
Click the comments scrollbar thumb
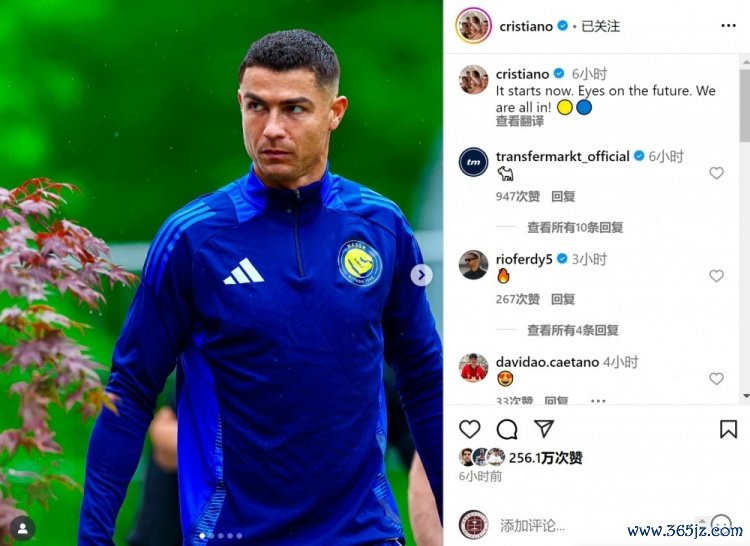pos(745,105)
